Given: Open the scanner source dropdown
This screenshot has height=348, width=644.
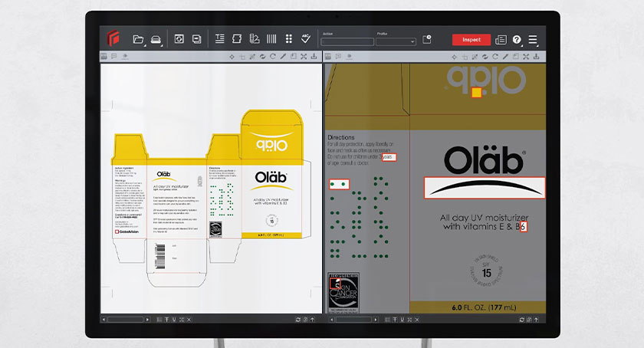Looking at the screenshot, I should (156, 39).
